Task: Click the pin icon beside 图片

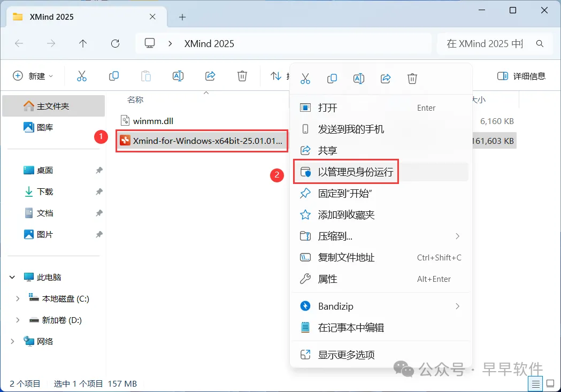Action: [x=99, y=235]
